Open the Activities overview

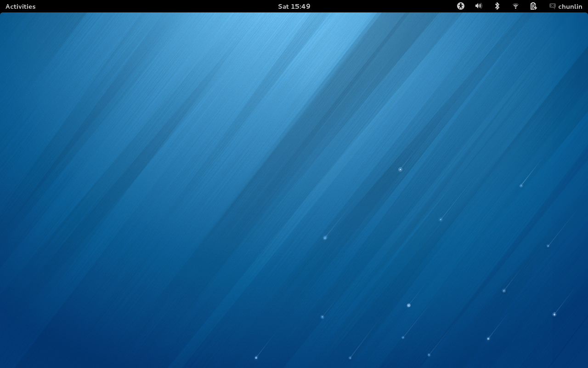[20, 6]
